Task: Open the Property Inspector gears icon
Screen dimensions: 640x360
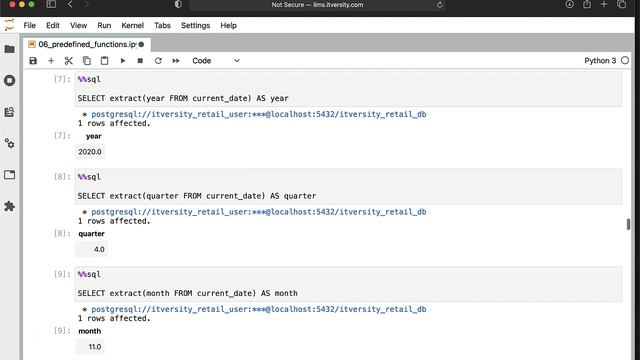Action: click(9, 143)
